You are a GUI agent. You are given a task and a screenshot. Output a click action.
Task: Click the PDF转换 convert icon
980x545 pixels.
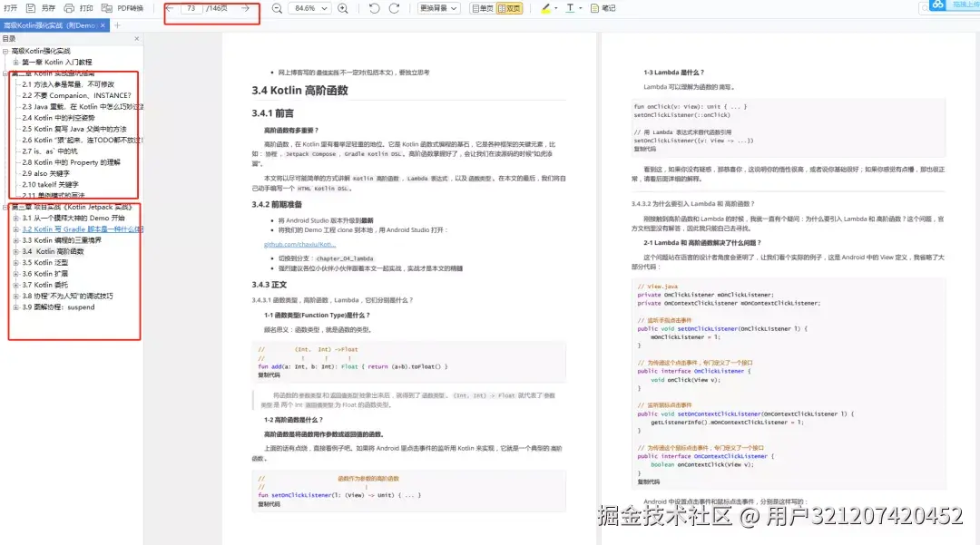tap(107, 8)
